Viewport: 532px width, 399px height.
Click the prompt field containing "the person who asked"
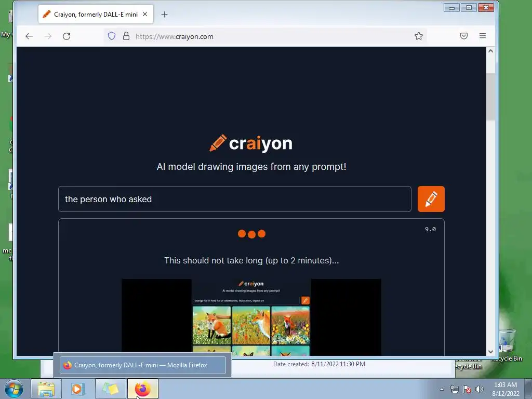coord(234,199)
